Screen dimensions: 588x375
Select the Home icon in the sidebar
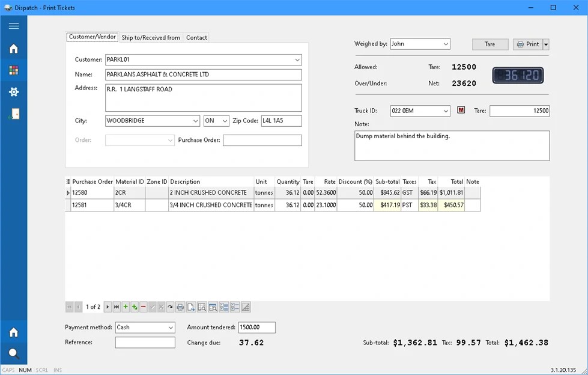[13, 49]
